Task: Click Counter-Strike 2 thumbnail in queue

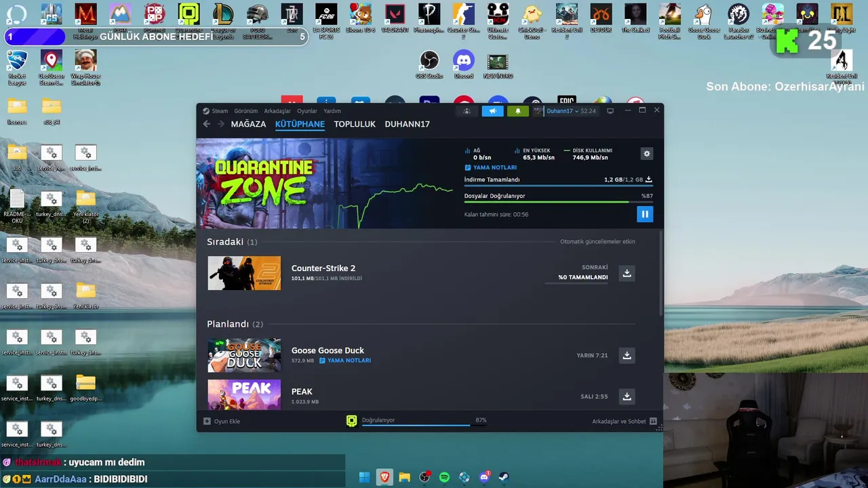Action: (244, 273)
